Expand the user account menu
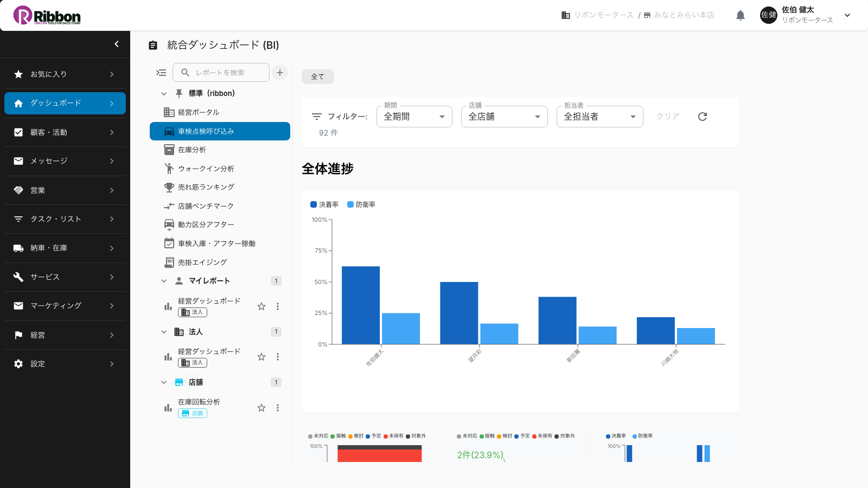 pyautogui.click(x=847, y=15)
